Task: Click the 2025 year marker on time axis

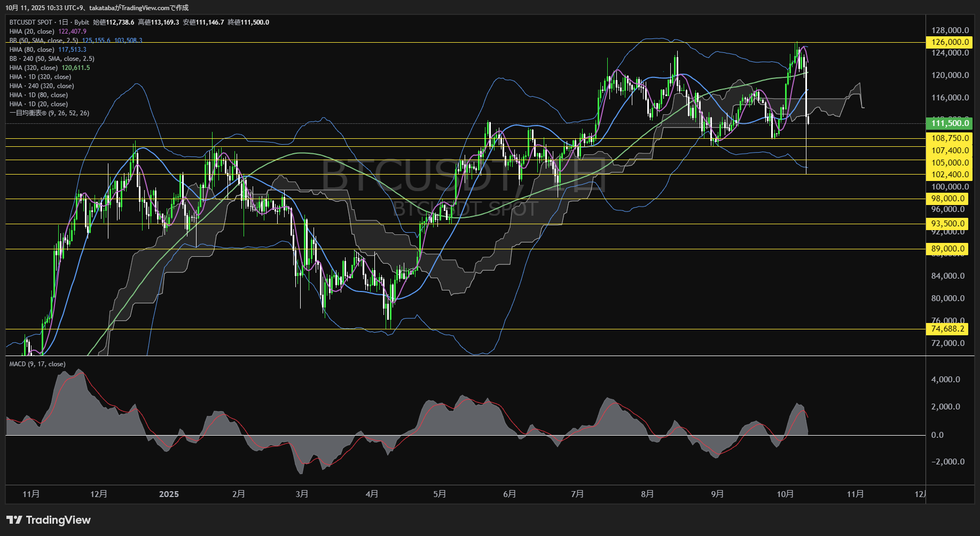Action: pos(169,494)
